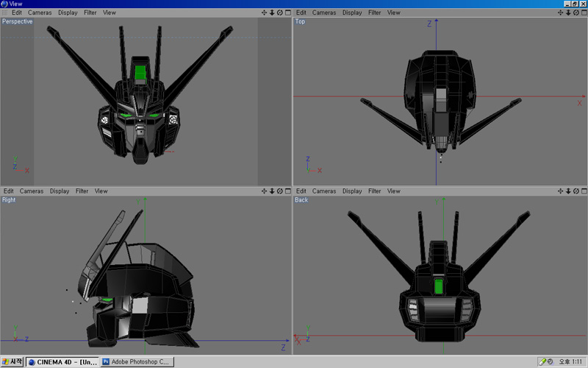Click the Back viewport label
Viewport: 588px width, 368px height.
301,199
